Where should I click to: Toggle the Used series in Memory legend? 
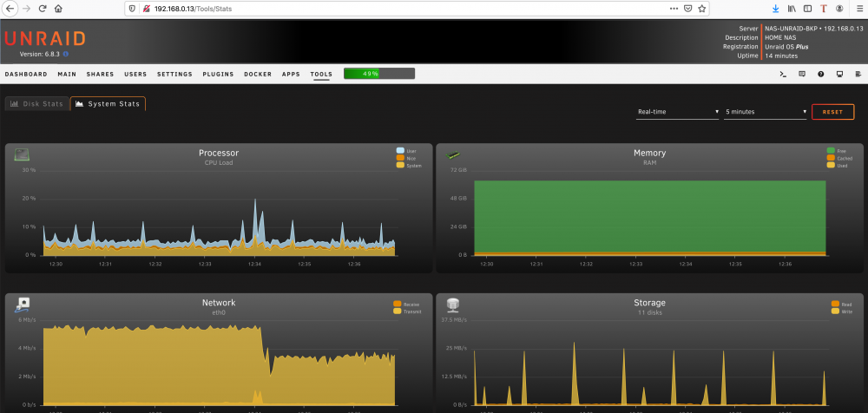point(838,166)
